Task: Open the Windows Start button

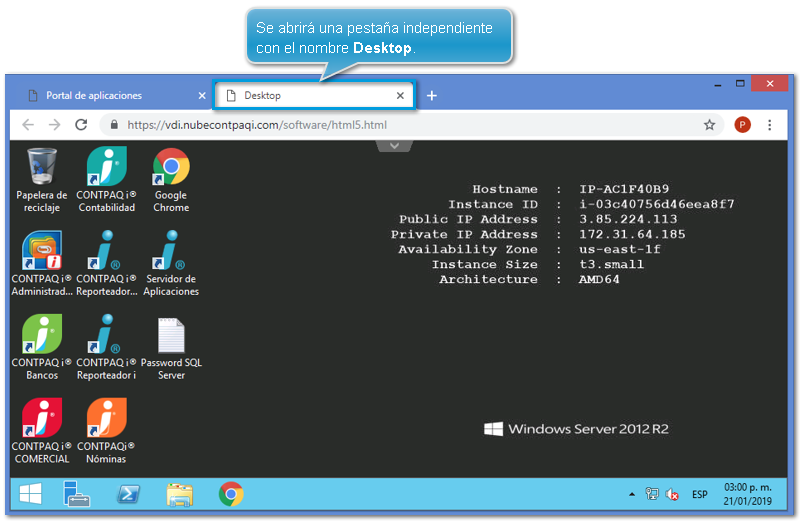Action: pos(30,494)
